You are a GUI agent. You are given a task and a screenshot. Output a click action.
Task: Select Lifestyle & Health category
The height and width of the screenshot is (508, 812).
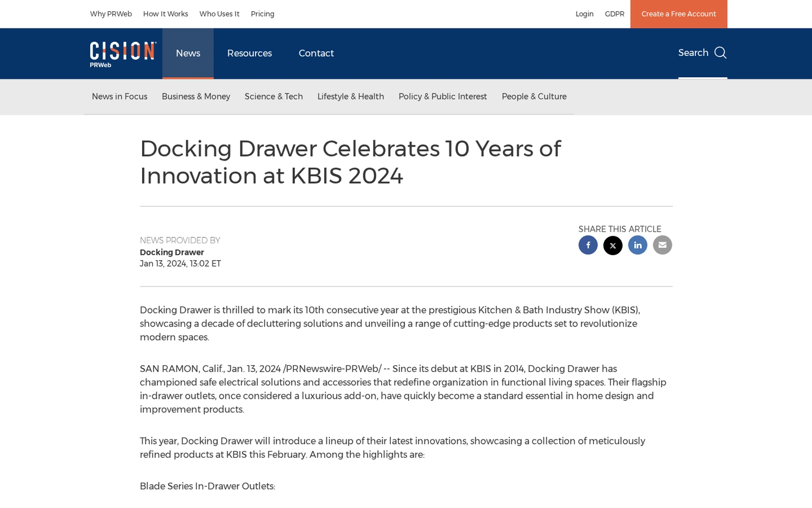(x=351, y=97)
